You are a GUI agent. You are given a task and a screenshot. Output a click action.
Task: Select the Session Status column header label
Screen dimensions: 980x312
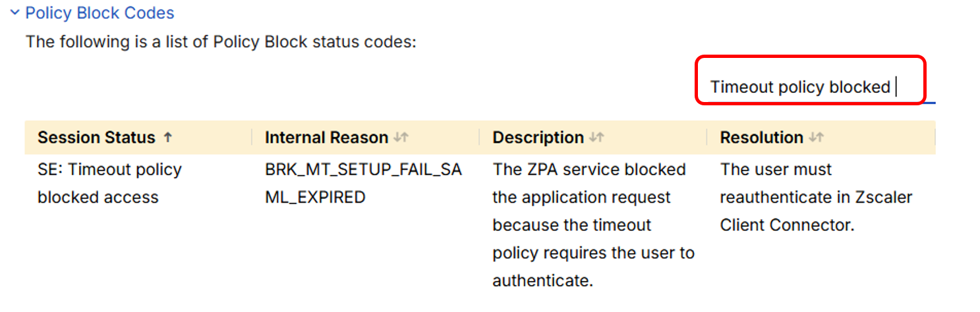96,138
